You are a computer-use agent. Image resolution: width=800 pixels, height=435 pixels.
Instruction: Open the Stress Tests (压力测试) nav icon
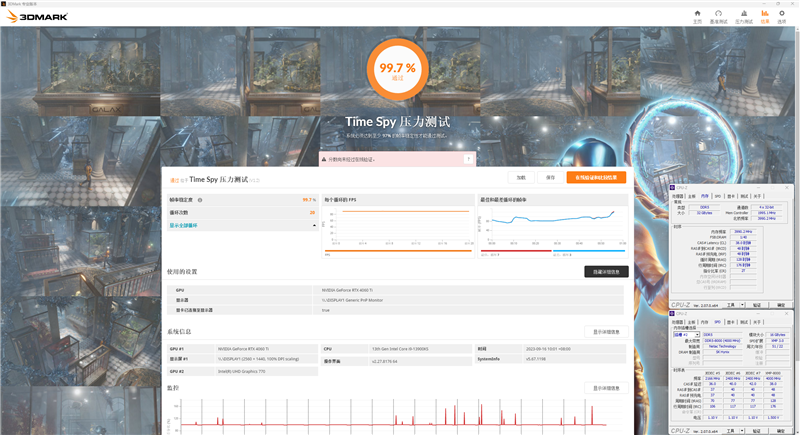click(744, 16)
